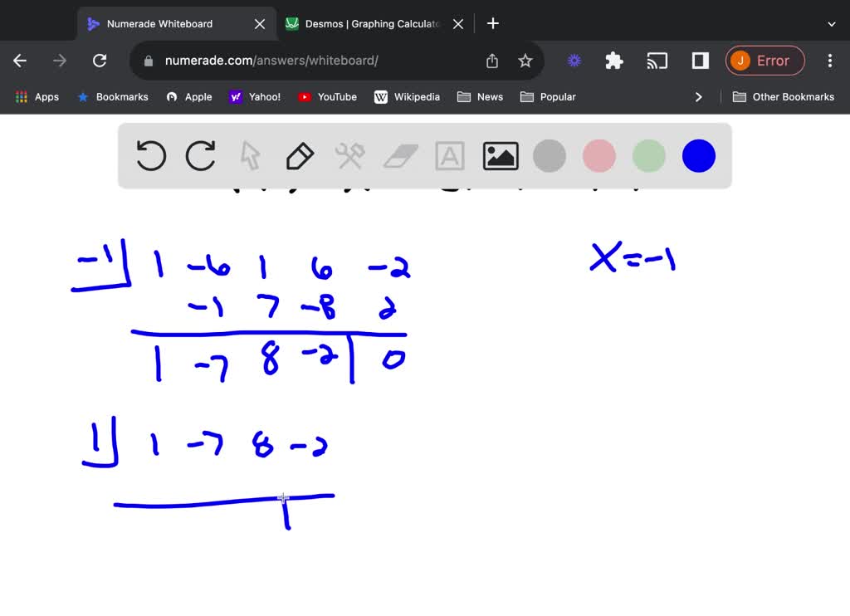The image size is (850, 616).
Task: Click the Error profile button
Action: pos(765,61)
